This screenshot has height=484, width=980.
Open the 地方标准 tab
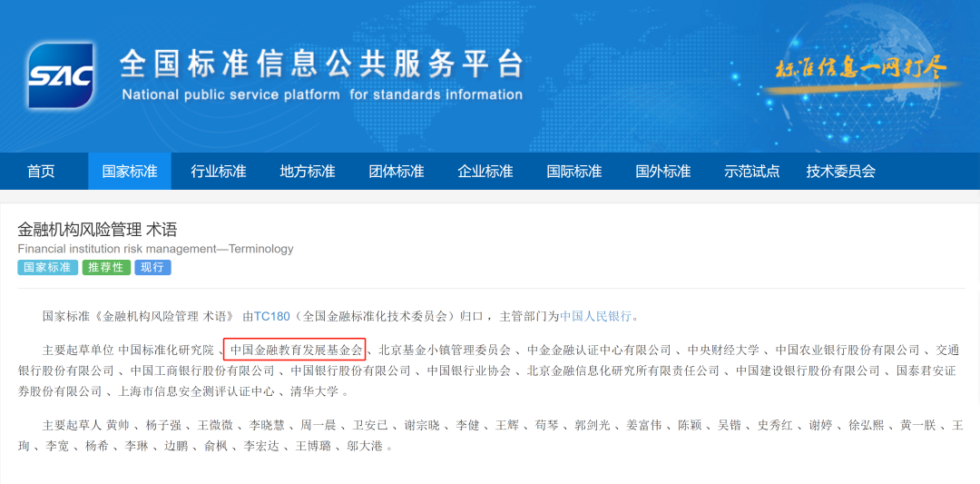pyautogui.click(x=308, y=172)
